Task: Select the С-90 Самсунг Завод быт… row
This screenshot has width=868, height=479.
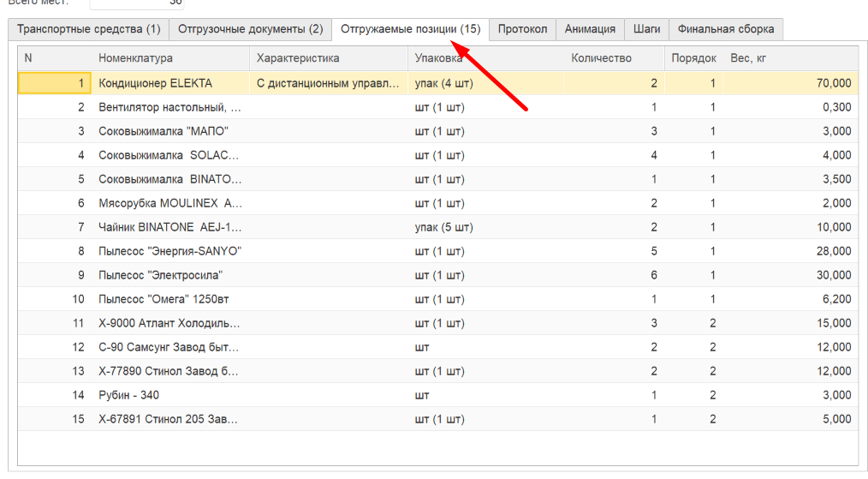Action: click(x=438, y=347)
